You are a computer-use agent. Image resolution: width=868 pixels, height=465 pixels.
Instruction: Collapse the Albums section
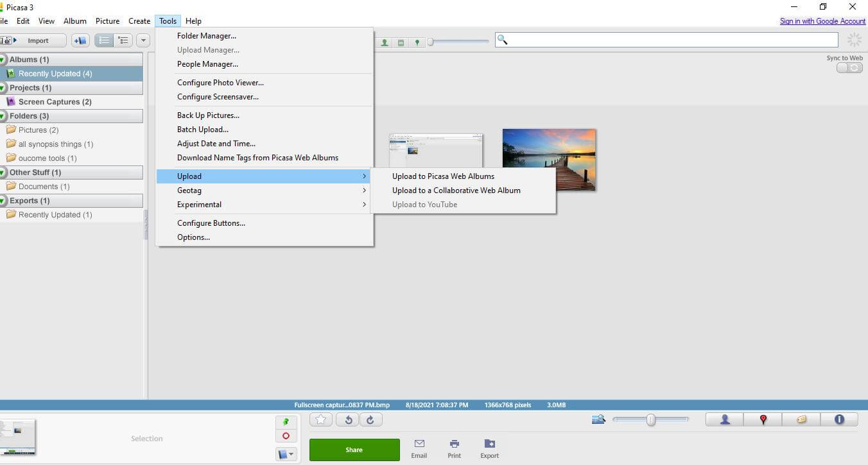pyautogui.click(x=3, y=60)
